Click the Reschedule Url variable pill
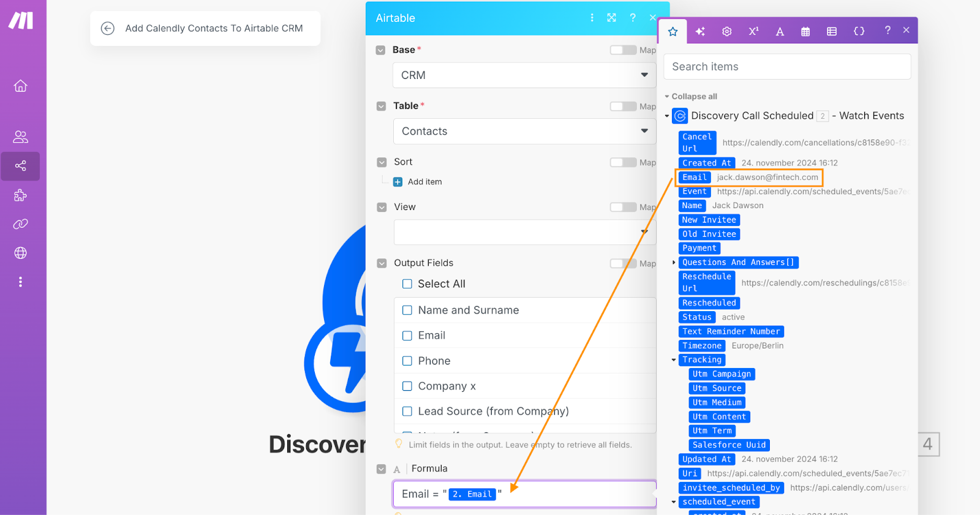The height and width of the screenshot is (515, 980). (x=707, y=282)
